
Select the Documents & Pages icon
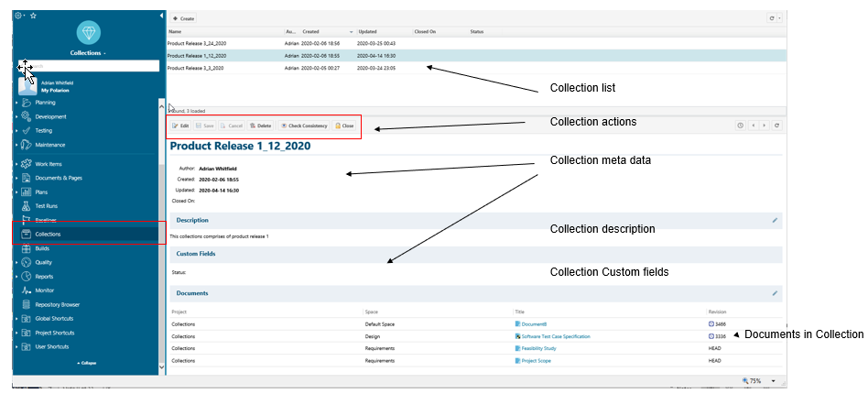26,179
